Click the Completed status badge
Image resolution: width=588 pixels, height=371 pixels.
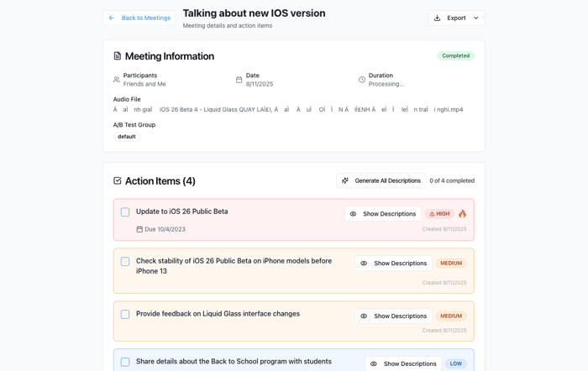[455, 56]
